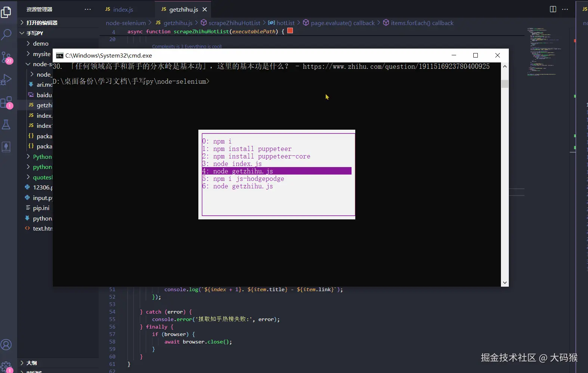Open the Extensions view in the activity bar
This screenshot has height=373, width=588.
click(x=6, y=102)
